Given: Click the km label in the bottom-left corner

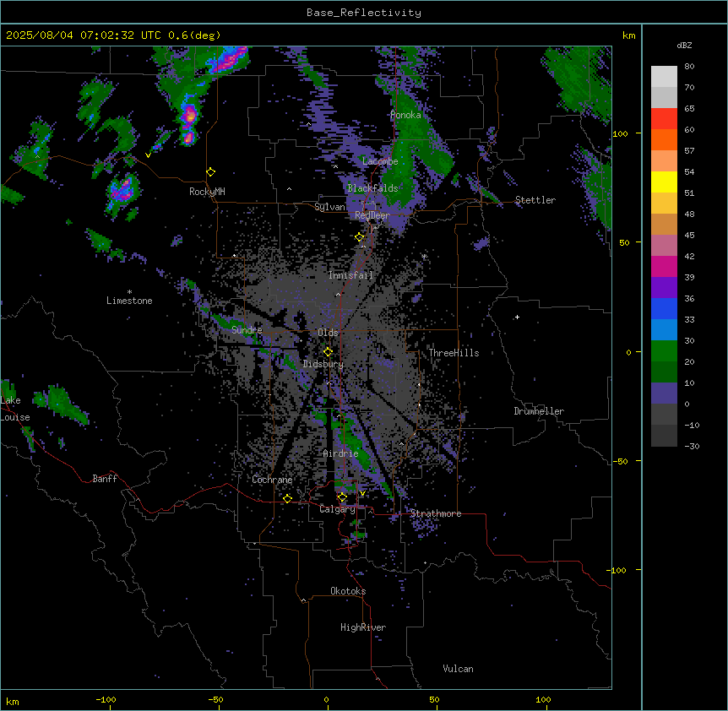Looking at the screenshot, I should (x=13, y=702).
